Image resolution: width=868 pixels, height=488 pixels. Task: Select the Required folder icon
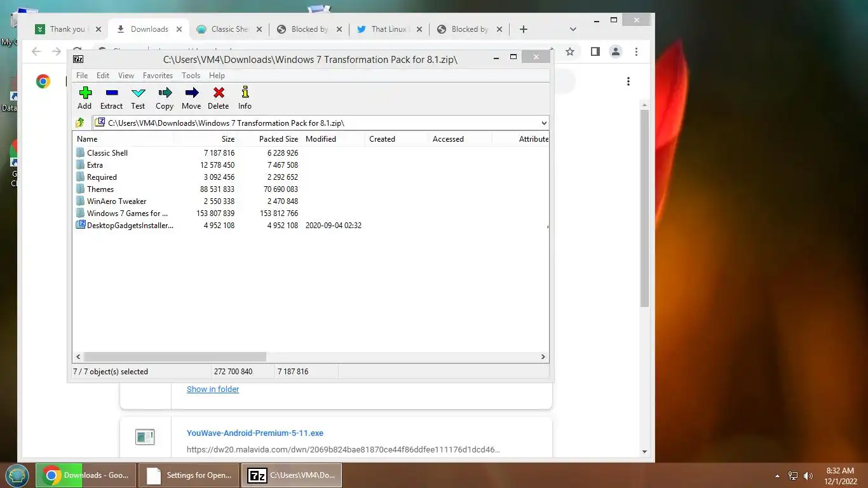pos(80,177)
